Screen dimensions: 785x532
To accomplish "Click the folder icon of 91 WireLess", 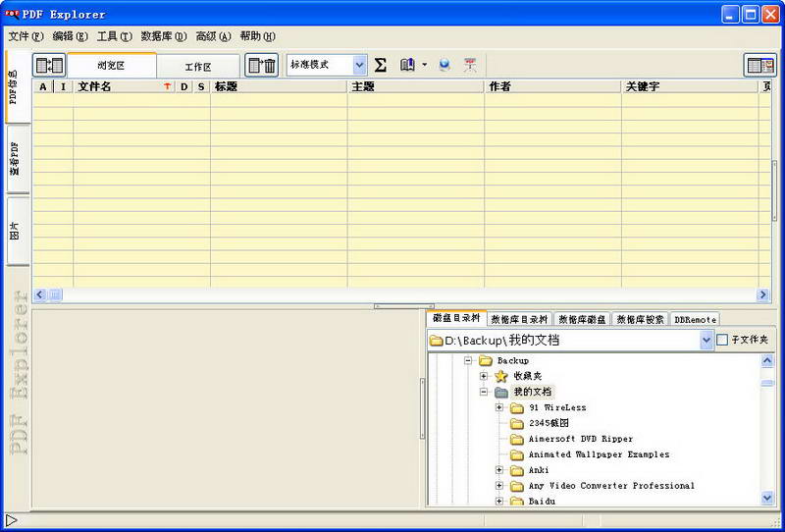I will 517,407.
